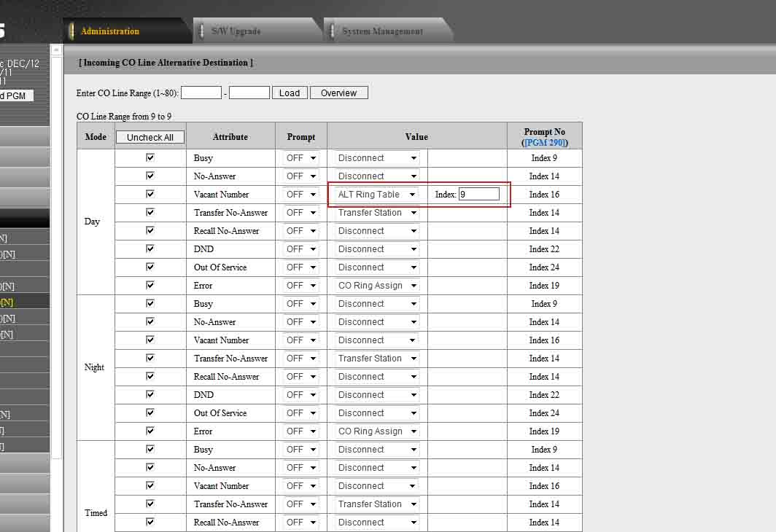This screenshot has height=532, width=776.
Task: Expand the ALT Ring Table value dropdown
Action: 376,195
